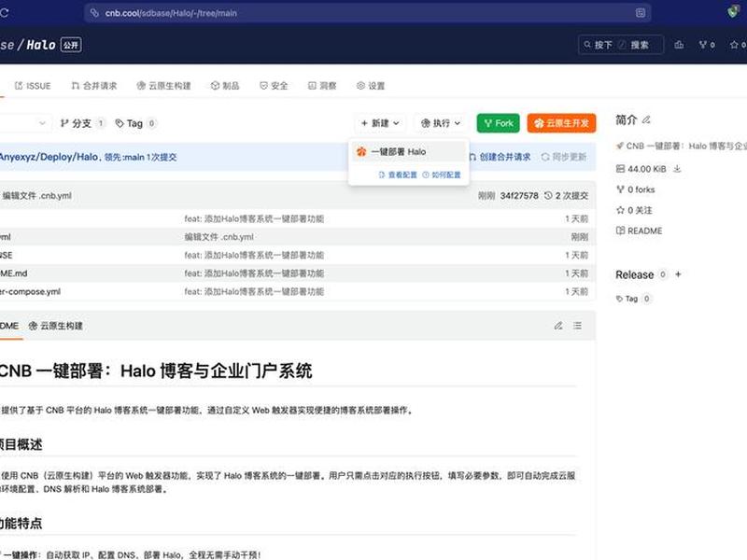
Task: Open the branch selector dropdown
Action: 24,123
